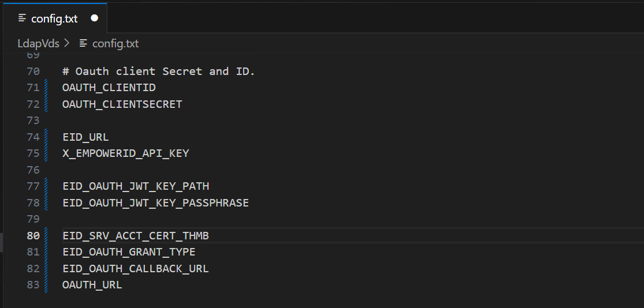Select the config.txt editor tab
The height and width of the screenshot is (308, 644).
(x=54, y=18)
